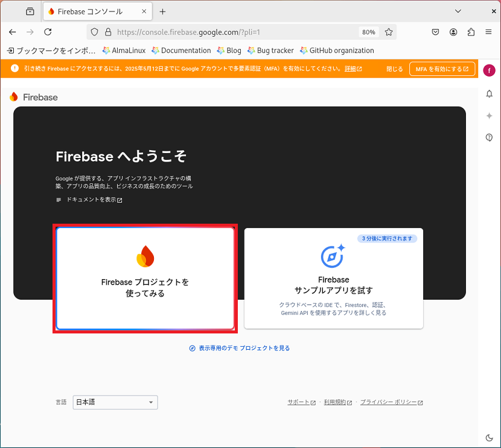Viewport: 501px width, 448px height.
Task: Click the Gemini sparkle icon in sidebar
Action: tap(489, 116)
